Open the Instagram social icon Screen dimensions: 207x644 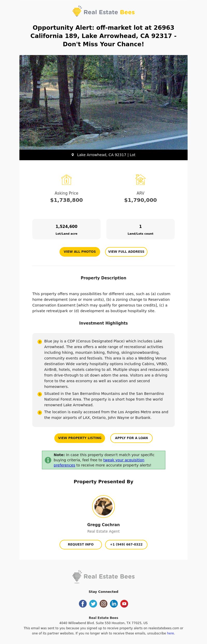(103, 604)
